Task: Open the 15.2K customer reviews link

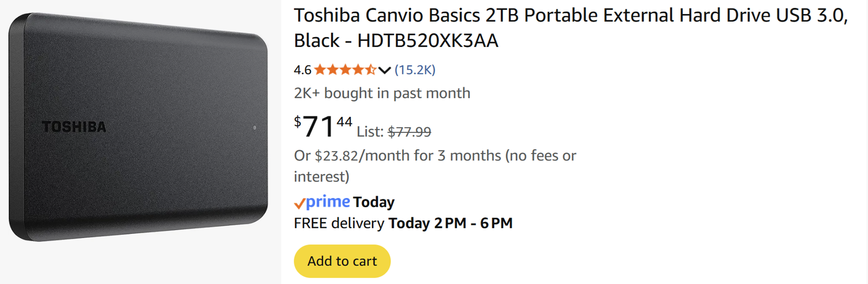Action: coord(415,70)
